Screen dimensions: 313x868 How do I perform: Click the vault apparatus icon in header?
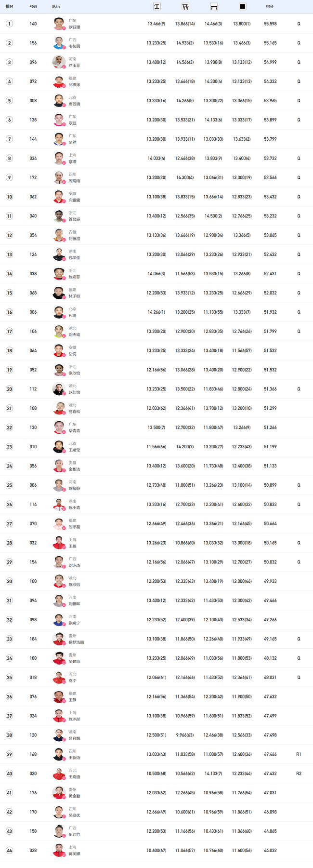156,7
